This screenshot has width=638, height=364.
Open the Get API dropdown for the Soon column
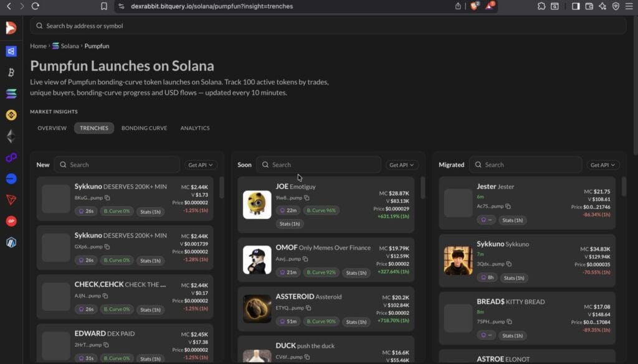[402, 165]
